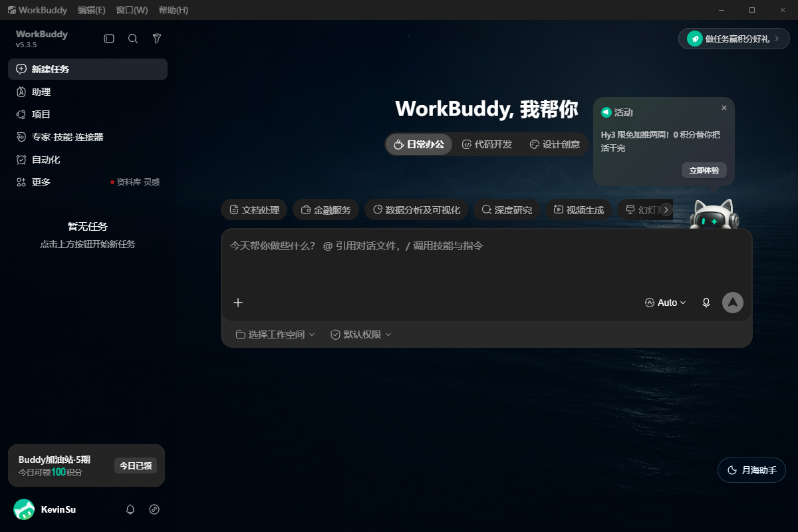The height and width of the screenshot is (532, 798).
Task: Open 做任务赢积分好礼 banner
Action: [x=734, y=39]
